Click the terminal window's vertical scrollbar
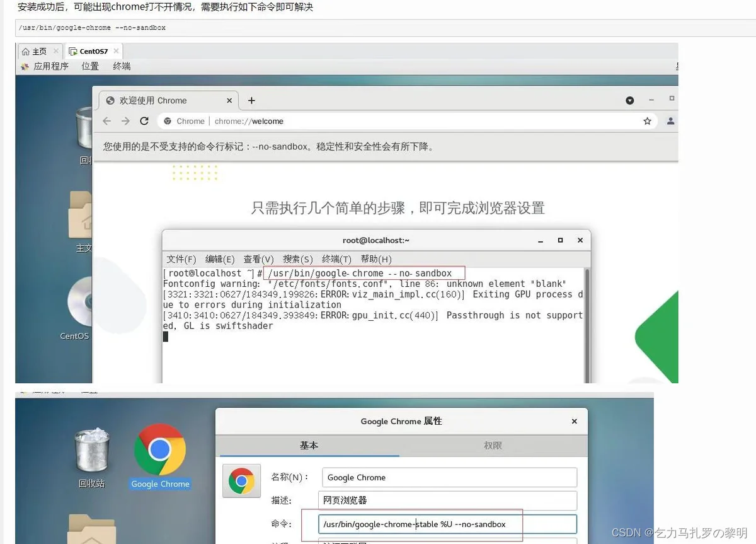Screen dimensions: 756x544 tap(587, 325)
